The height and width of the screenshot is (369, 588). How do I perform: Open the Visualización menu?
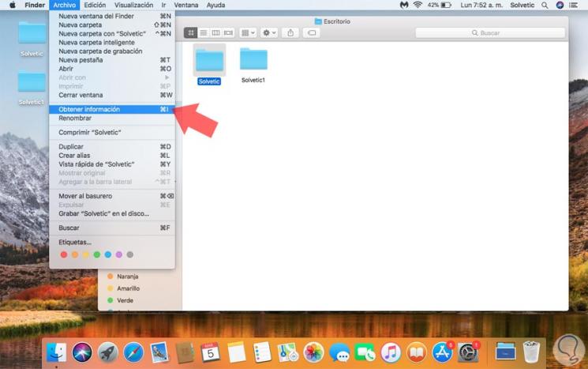[x=134, y=5]
